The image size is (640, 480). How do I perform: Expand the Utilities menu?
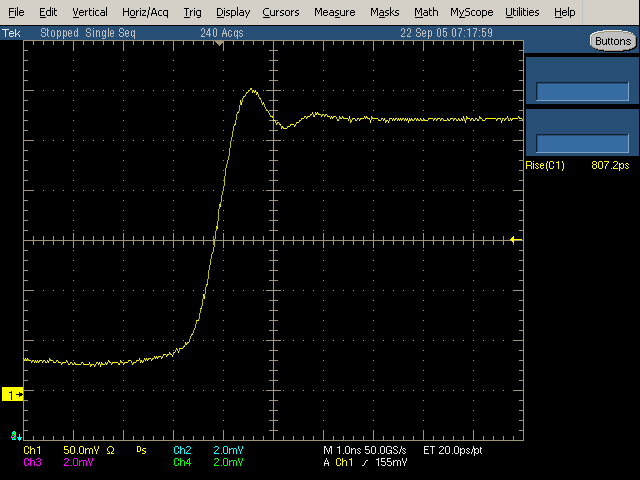tap(521, 12)
